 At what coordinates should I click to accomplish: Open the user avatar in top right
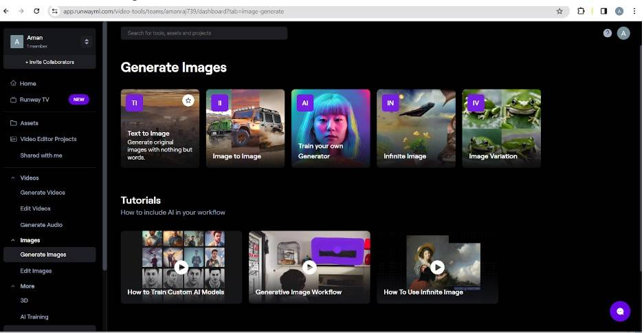(x=623, y=33)
